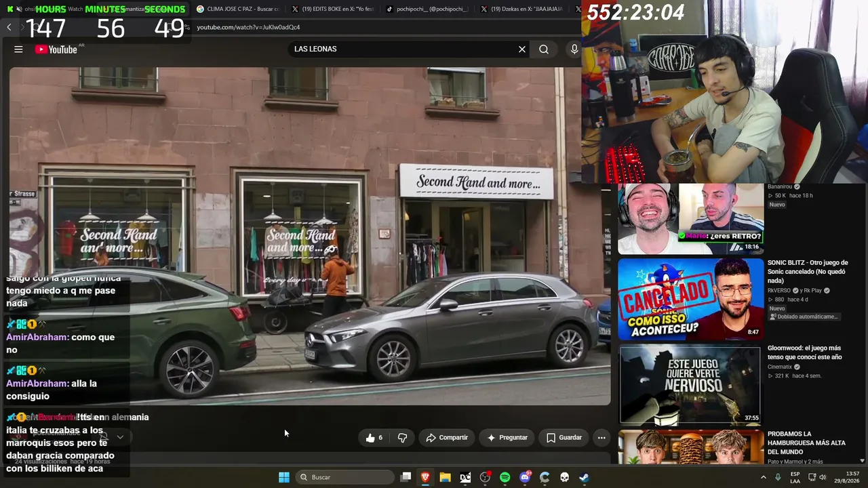Open the Preguntar AI assistant button
868x488 pixels.
pyautogui.click(x=507, y=438)
